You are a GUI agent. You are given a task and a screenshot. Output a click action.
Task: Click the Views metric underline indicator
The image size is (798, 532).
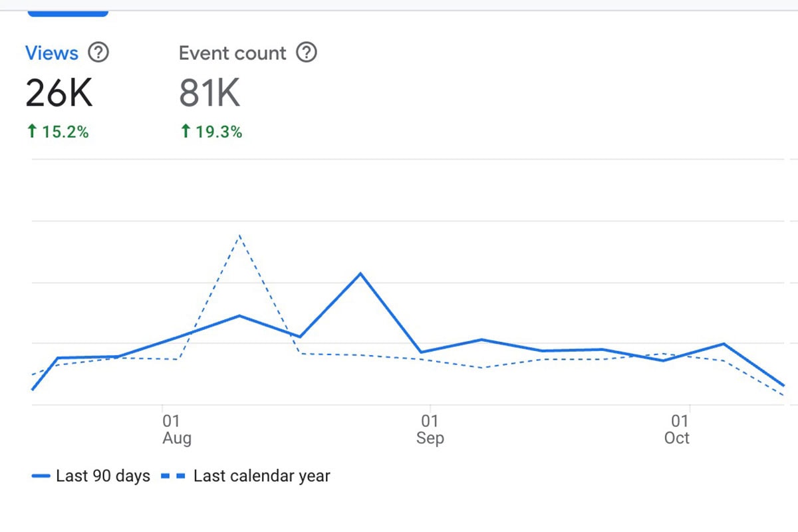coord(68,13)
